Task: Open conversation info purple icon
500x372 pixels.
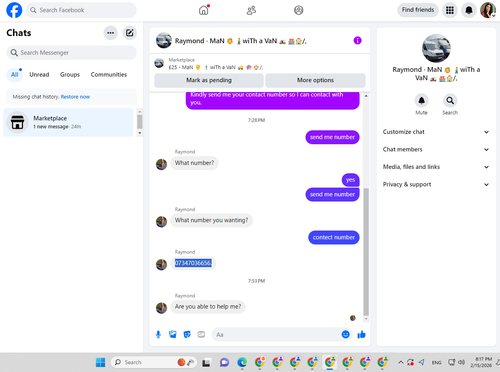Action: click(x=357, y=41)
